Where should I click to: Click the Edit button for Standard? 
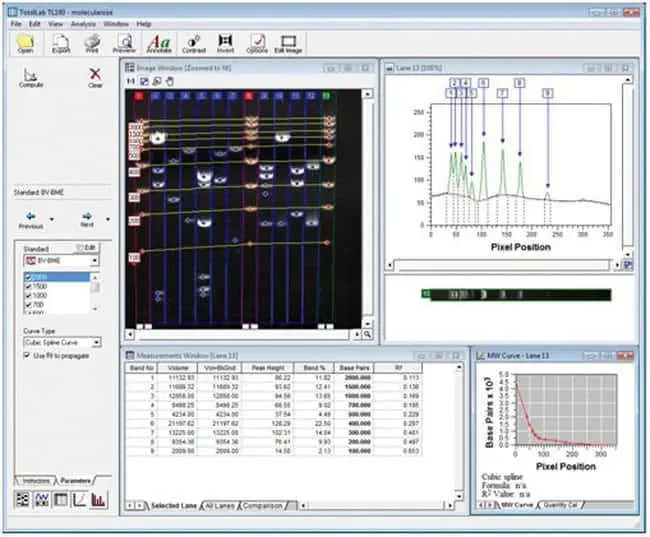[87, 246]
